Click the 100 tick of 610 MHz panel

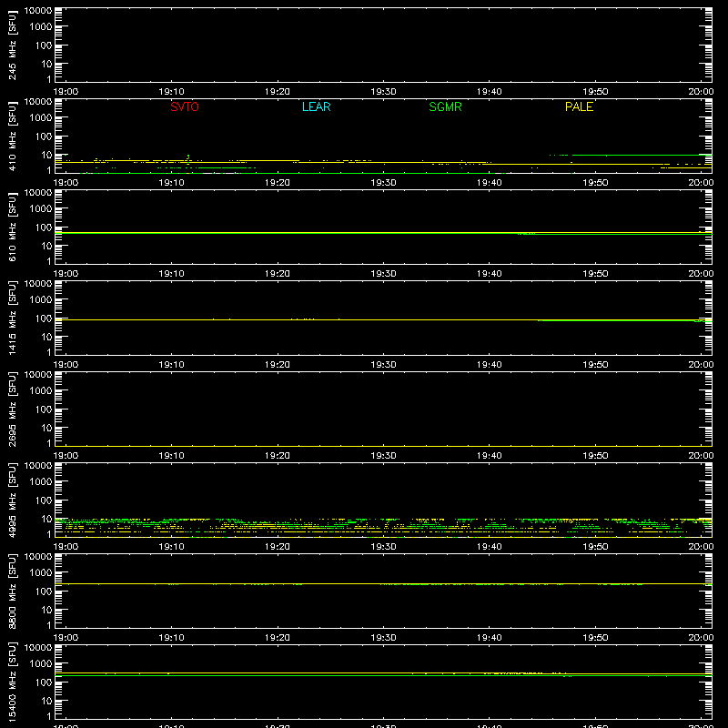point(44,227)
